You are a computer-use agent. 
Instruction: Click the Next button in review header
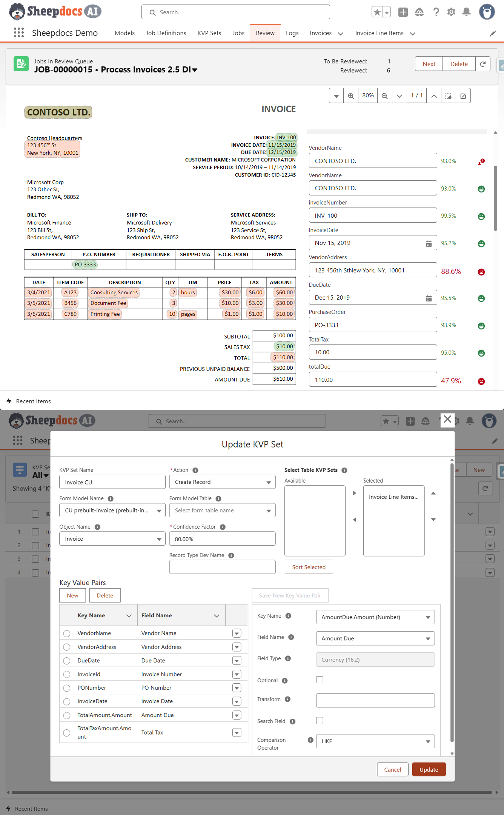429,64
